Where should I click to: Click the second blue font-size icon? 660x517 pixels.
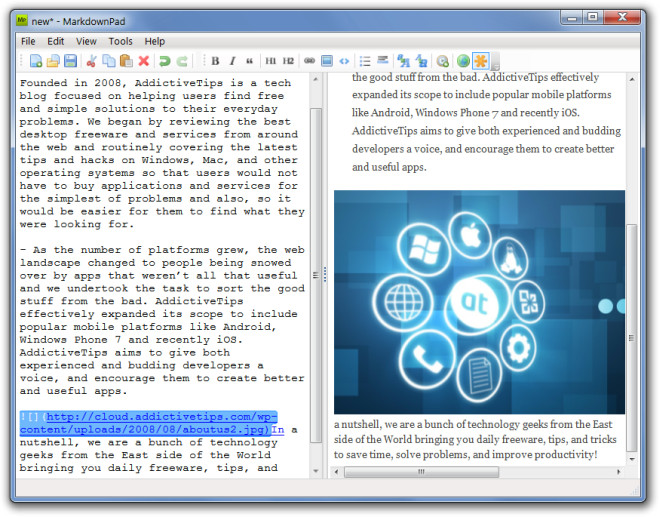tap(421, 61)
